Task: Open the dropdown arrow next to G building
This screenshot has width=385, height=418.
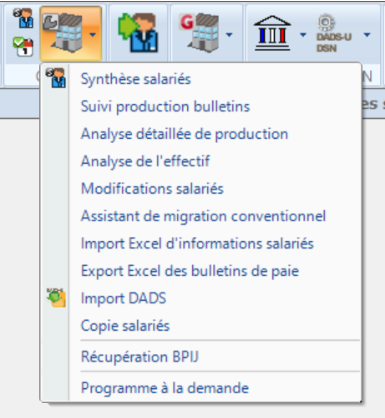Action: [229, 34]
